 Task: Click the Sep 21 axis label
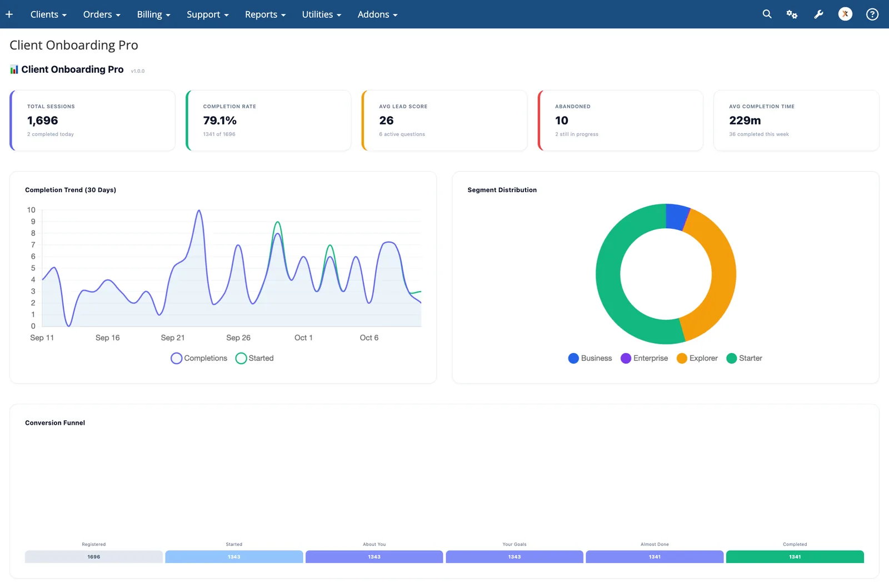click(173, 338)
